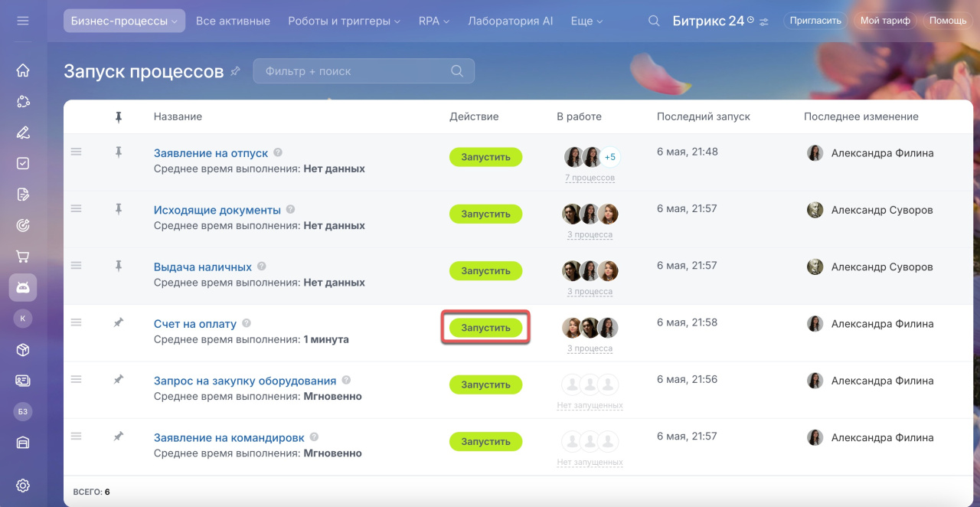Image resolution: width=980 pixels, height=507 pixels.
Task: Open the home icon in sidebar
Action: (x=23, y=70)
